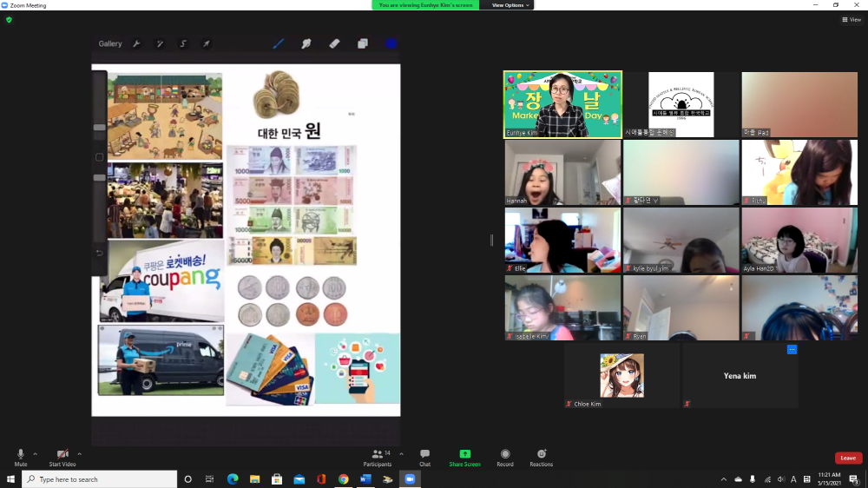This screenshot has width=868, height=488.
Task: Click the green Share Screen button
Action: click(x=464, y=457)
